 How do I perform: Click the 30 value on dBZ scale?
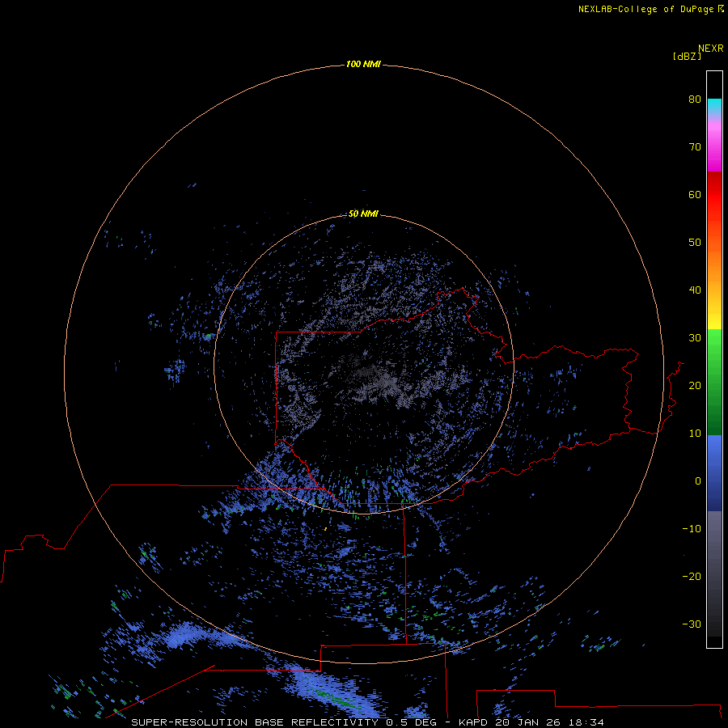[x=695, y=338]
